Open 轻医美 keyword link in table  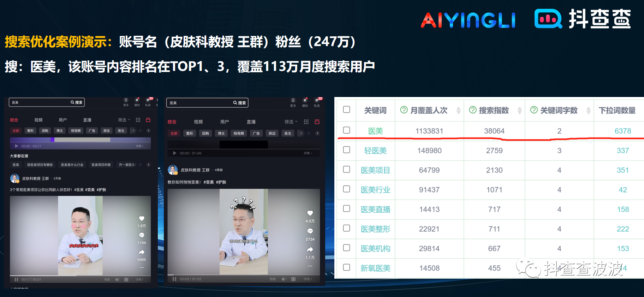375,151
